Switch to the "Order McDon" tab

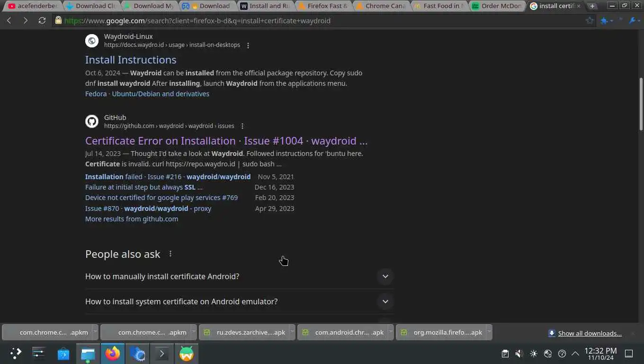click(497, 6)
